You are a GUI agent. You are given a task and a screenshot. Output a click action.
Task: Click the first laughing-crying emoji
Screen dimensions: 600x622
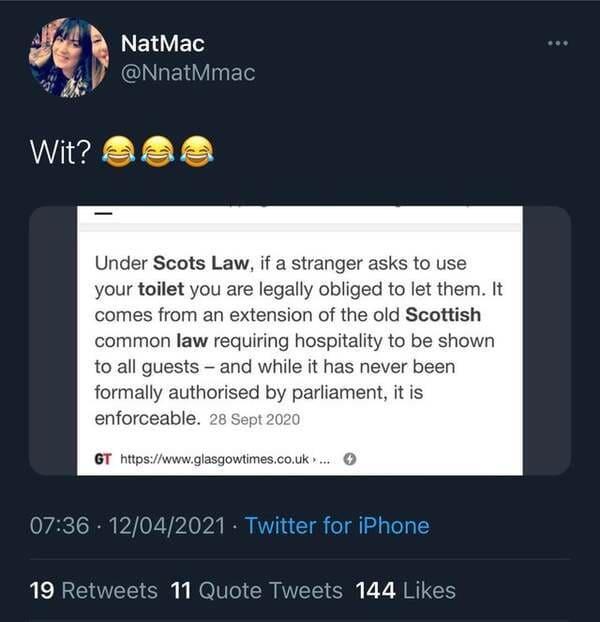pyautogui.click(x=119, y=152)
